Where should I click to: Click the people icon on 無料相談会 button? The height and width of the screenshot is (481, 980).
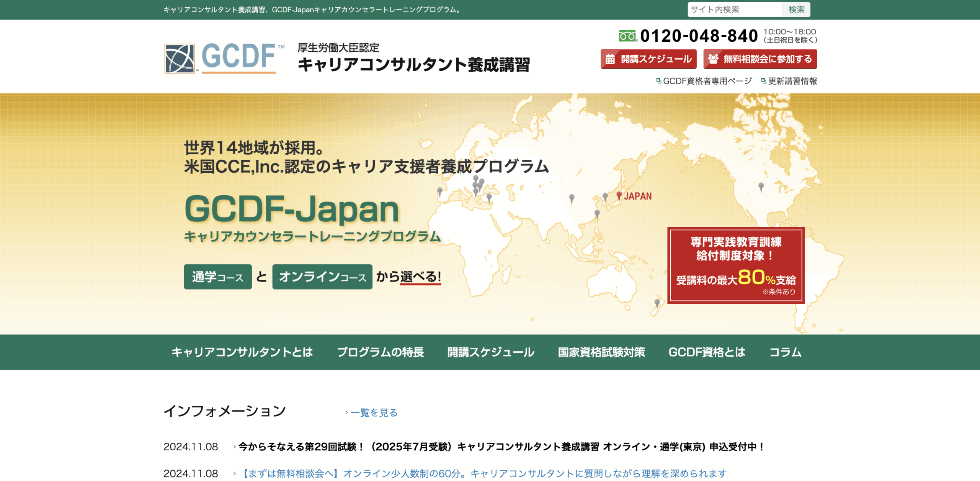coord(713,59)
